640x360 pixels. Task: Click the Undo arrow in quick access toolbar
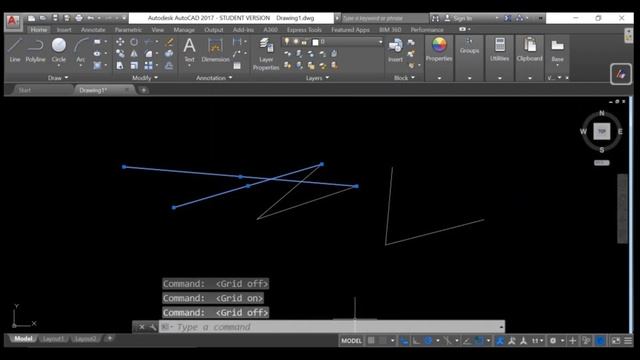[x=91, y=18]
